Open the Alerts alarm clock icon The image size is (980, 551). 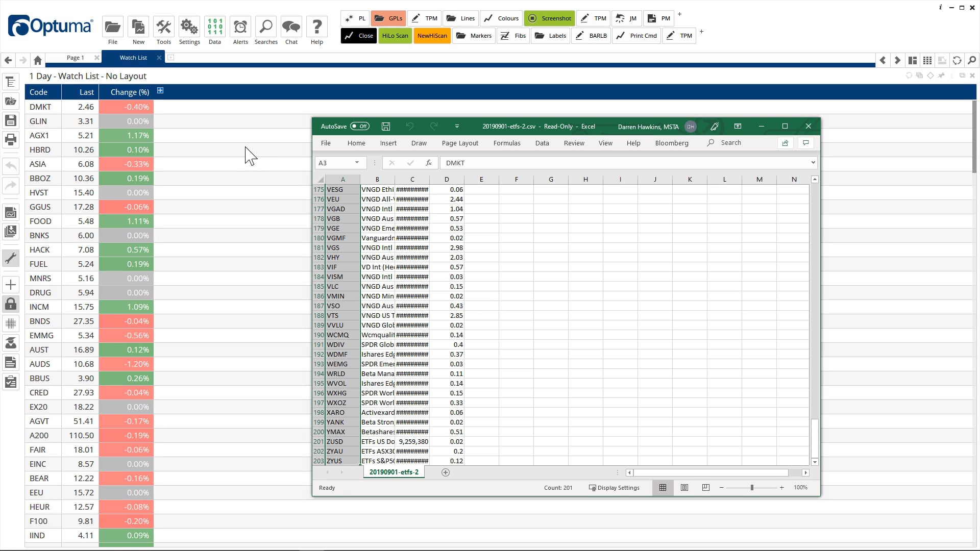pos(240,27)
